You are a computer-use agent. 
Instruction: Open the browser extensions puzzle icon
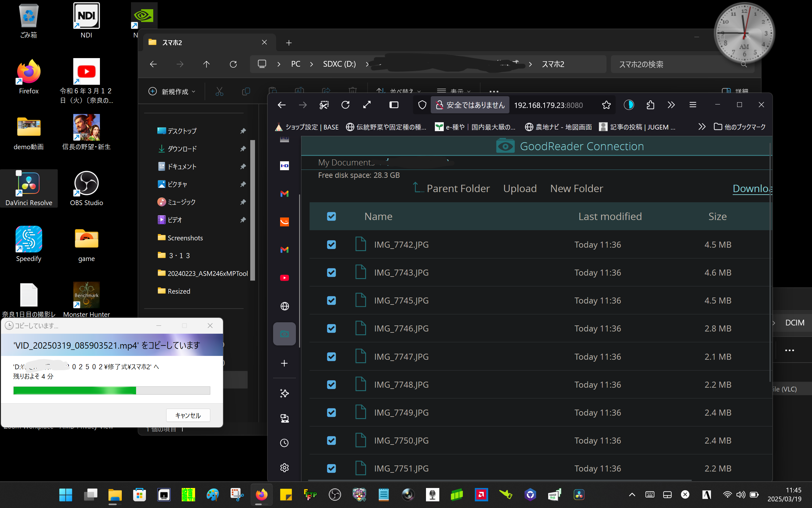pos(650,105)
